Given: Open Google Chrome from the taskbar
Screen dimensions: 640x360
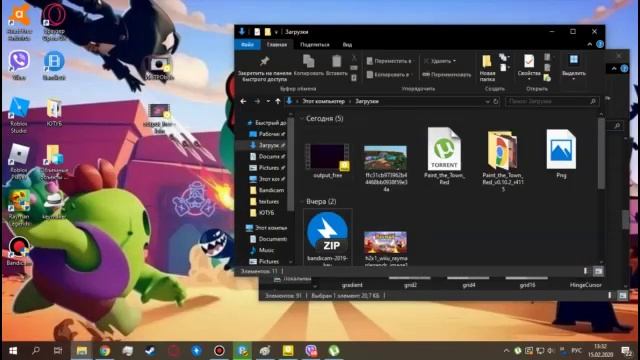Looking at the screenshot, I should (x=105, y=351).
